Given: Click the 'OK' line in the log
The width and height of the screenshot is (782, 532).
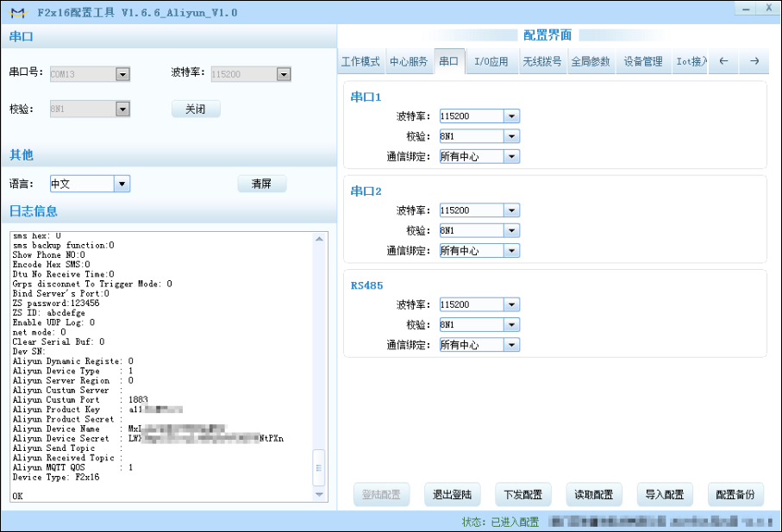Looking at the screenshot, I should coord(17,496).
